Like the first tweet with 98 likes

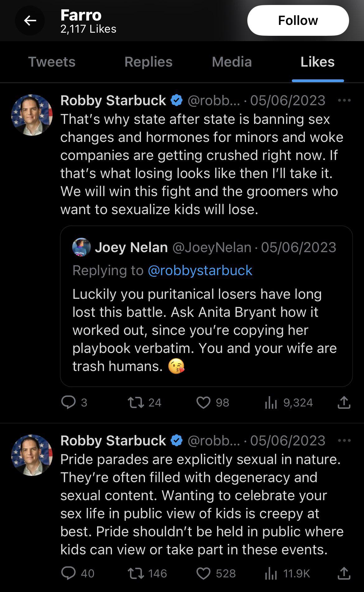(203, 402)
